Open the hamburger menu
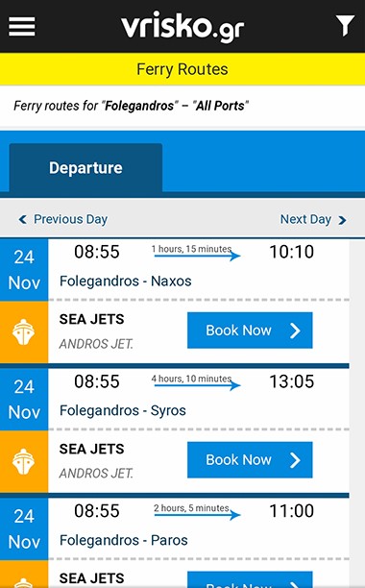 click(22, 27)
